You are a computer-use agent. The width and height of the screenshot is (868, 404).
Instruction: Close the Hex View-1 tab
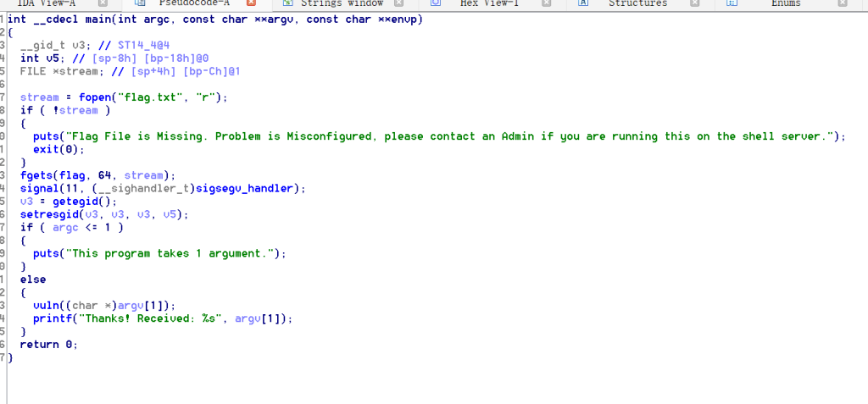(x=547, y=3)
